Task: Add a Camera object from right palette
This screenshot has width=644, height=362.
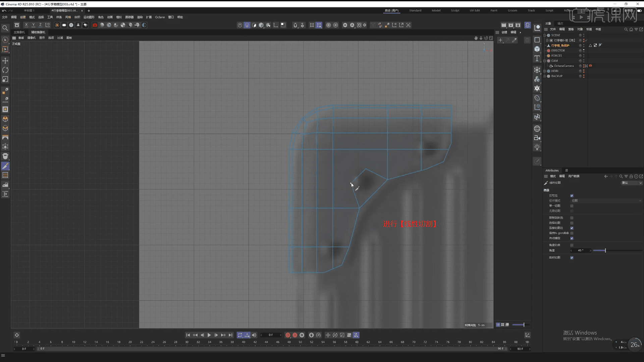Action: tap(537, 138)
